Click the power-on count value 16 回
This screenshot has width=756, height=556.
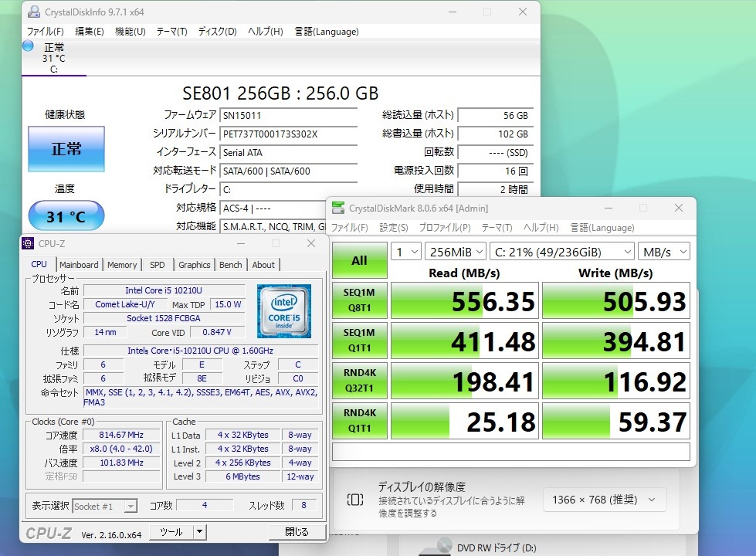tap(496, 171)
